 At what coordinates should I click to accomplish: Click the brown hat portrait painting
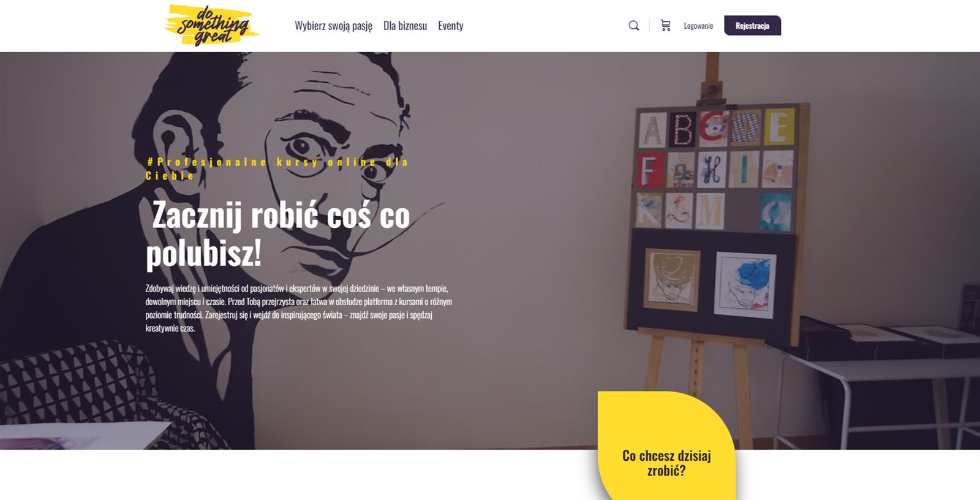[x=672, y=279]
